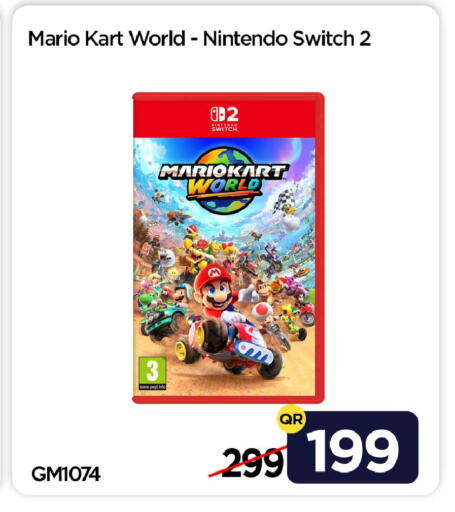Click the yellow WORLD word in the logo
Screen dimensions: 455x512
tap(223, 187)
